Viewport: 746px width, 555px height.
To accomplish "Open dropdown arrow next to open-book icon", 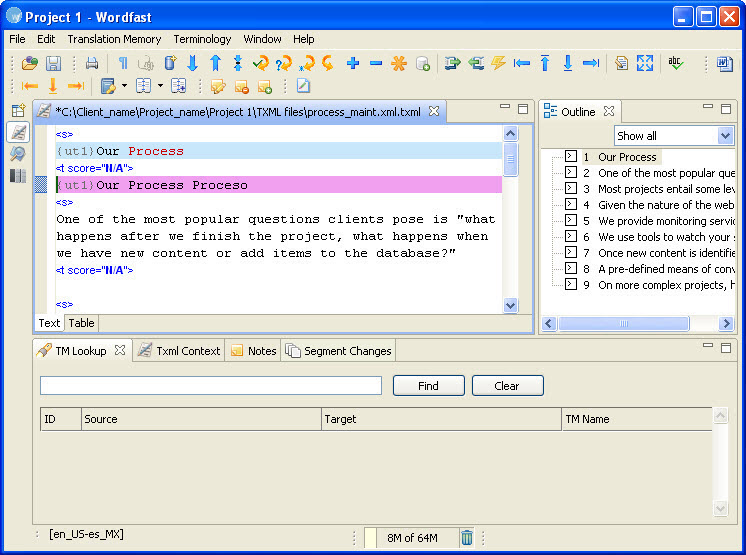I will pos(160,86).
